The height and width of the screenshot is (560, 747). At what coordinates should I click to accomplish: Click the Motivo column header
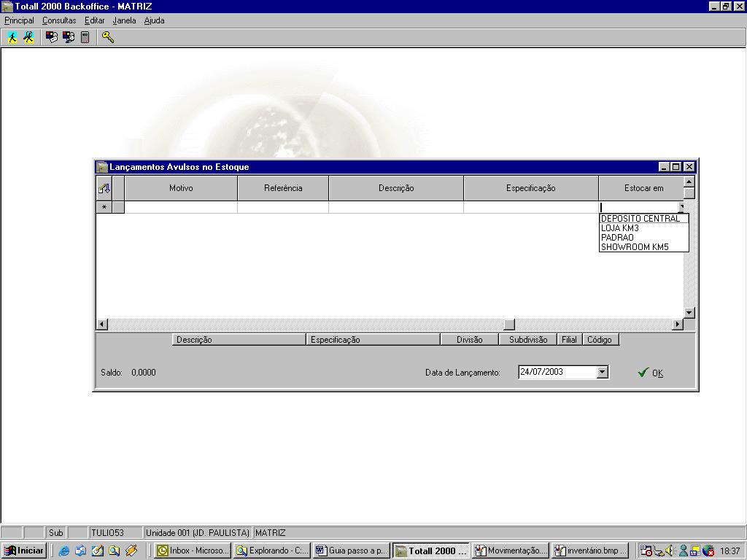pos(181,188)
